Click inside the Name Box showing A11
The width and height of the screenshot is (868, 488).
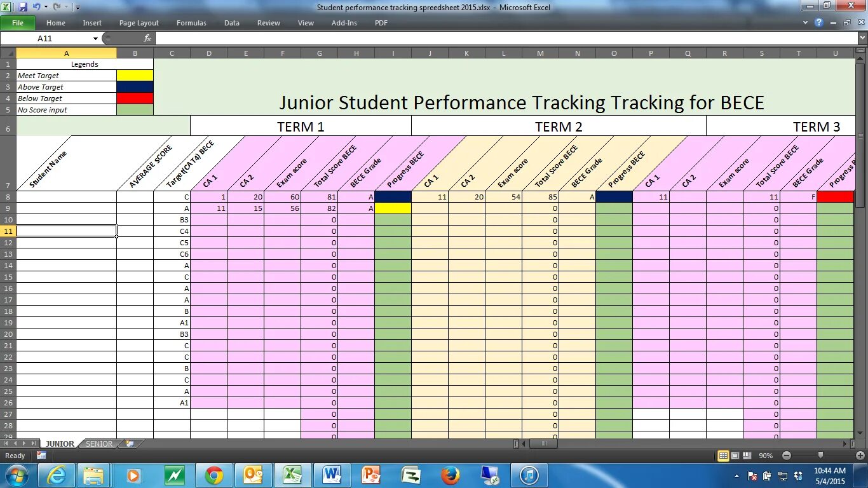[x=46, y=39]
